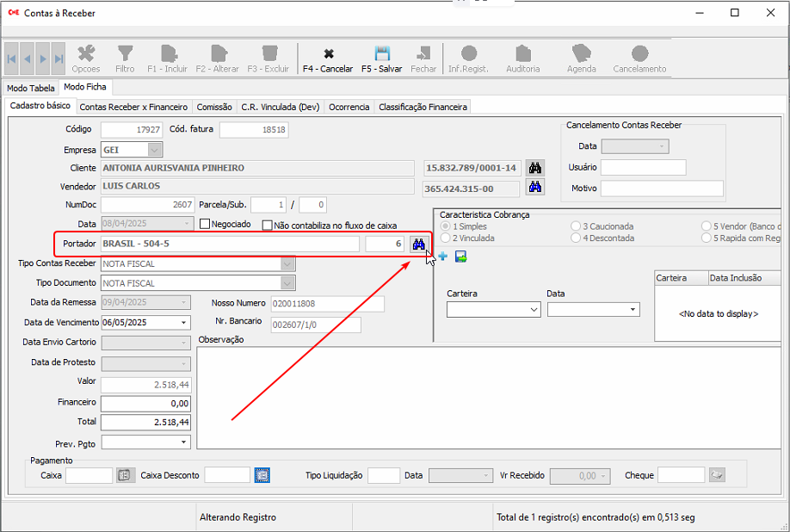The image size is (790, 532).
Task: Open the Caixa lookup icon in Pagamento
Action: 125,475
